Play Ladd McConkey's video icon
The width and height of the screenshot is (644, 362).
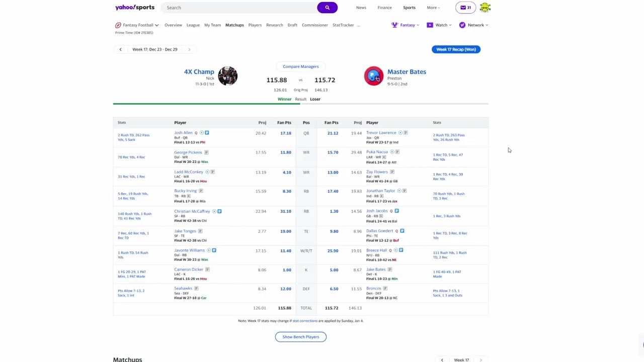207,172
